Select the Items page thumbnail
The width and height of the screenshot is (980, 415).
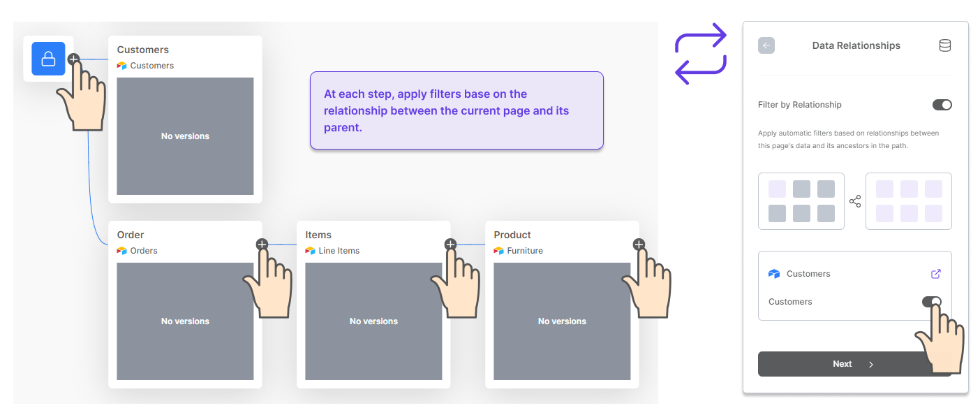pyautogui.click(x=373, y=321)
